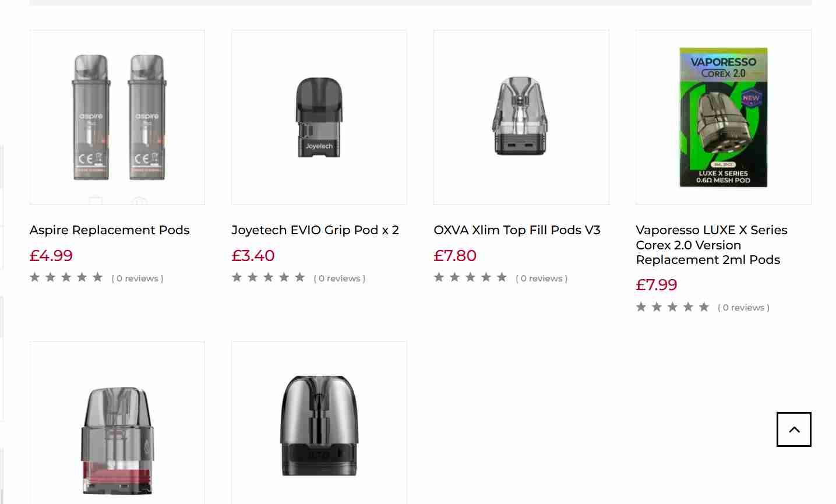Open the dark silver pod product image
This screenshot has height=504, width=836.
click(x=319, y=425)
